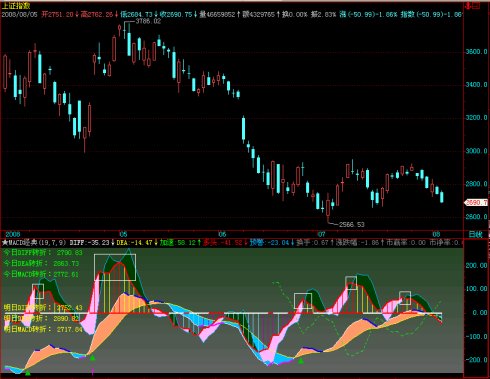
Task: Click the current price tag 2690.7 on axis
Action: tap(476, 202)
